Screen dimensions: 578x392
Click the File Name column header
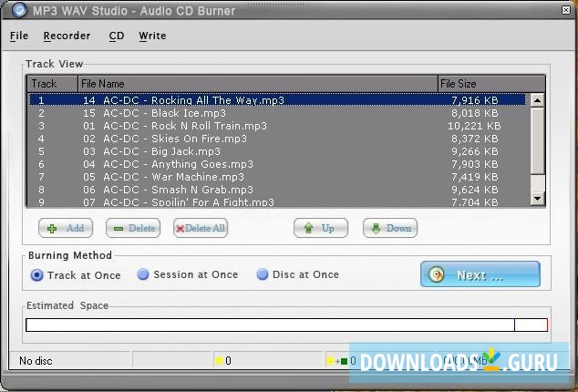(x=258, y=84)
